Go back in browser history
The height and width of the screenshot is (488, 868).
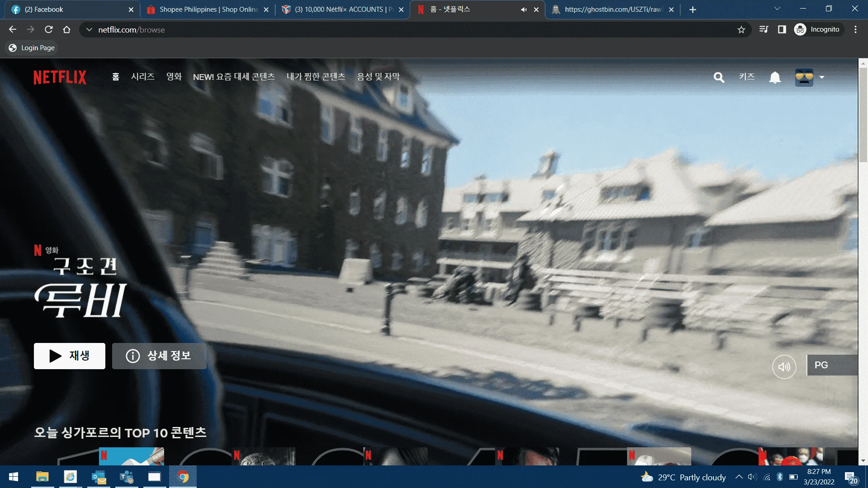tap(13, 29)
